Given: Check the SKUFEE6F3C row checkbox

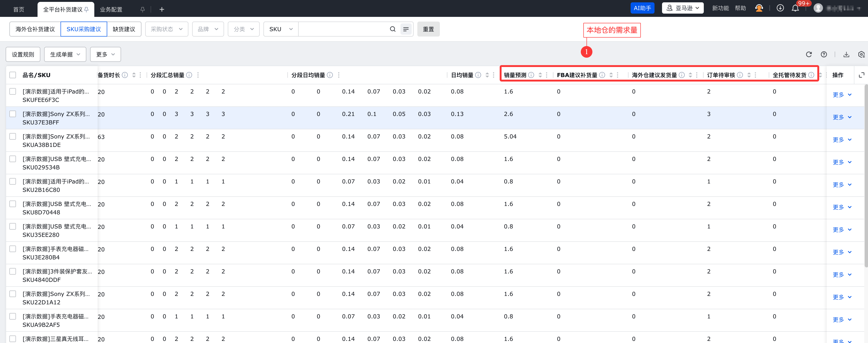Looking at the screenshot, I should click(13, 91).
